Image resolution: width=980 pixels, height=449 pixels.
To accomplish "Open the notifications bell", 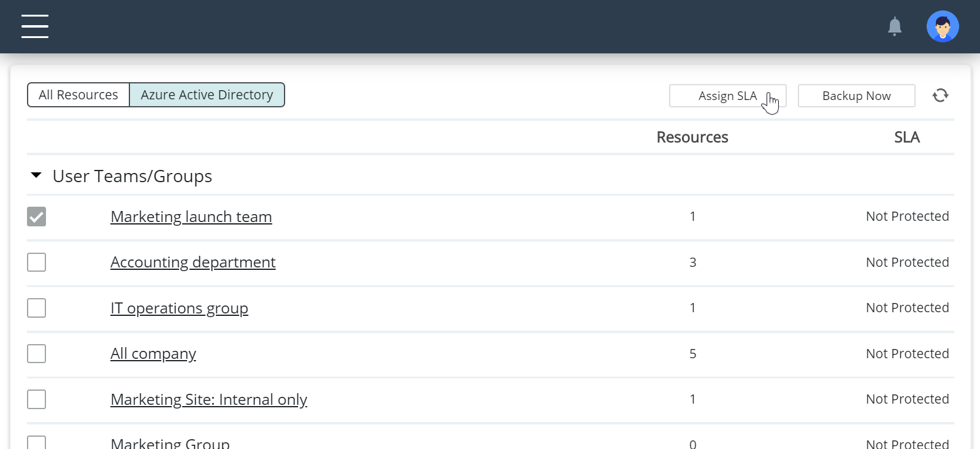I will (x=895, y=26).
